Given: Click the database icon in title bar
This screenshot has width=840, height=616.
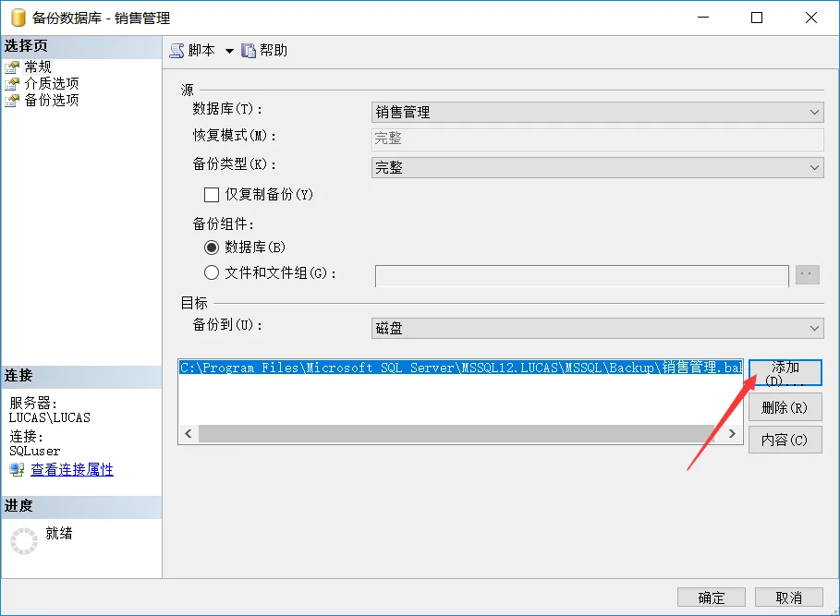Looking at the screenshot, I should coord(18,18).
